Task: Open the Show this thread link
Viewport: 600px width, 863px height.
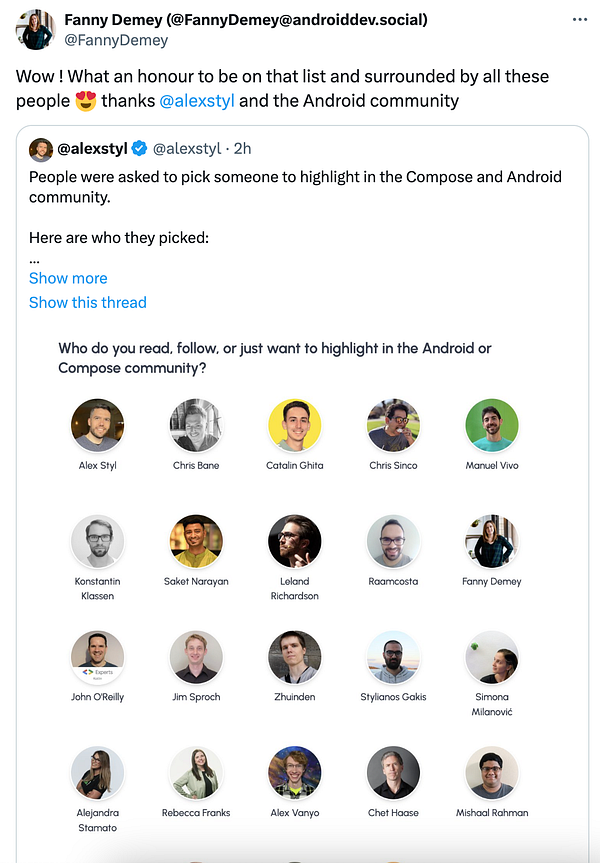Action: (88, 302)
